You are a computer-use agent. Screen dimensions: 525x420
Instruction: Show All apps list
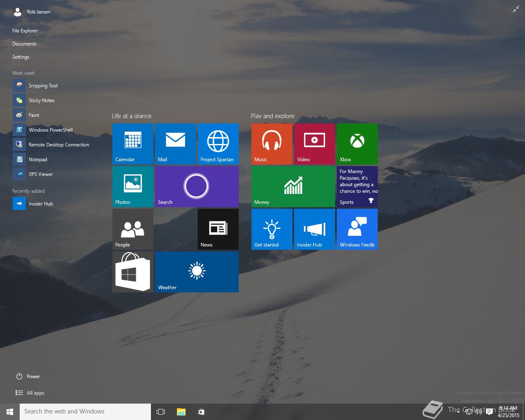coord(30,393)
